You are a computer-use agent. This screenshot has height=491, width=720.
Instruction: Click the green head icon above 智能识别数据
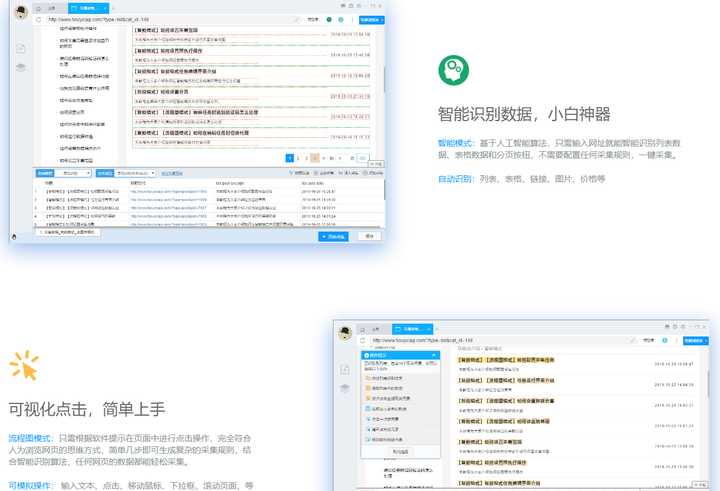(x=454, y=70)
